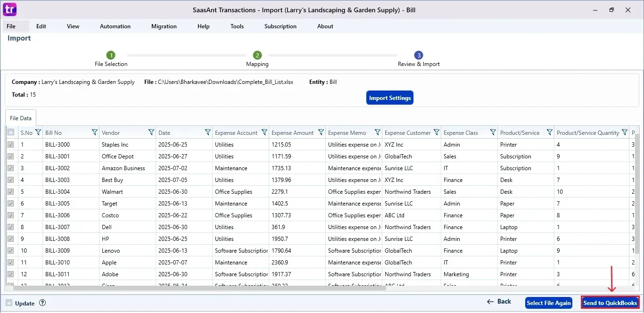Select the File Data tab
Viewport: 644px width, 313px height.
click(21, 118)
